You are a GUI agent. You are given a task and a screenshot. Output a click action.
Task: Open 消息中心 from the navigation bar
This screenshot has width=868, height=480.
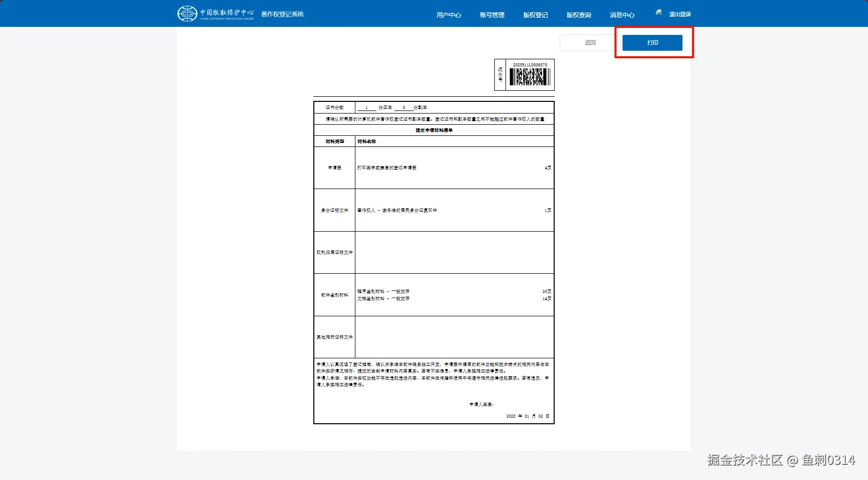tap(622, 15)
